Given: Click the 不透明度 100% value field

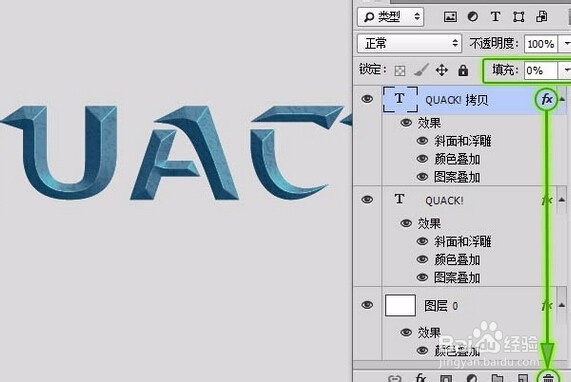Looking at the screenshot, I should tap(541, 44).
